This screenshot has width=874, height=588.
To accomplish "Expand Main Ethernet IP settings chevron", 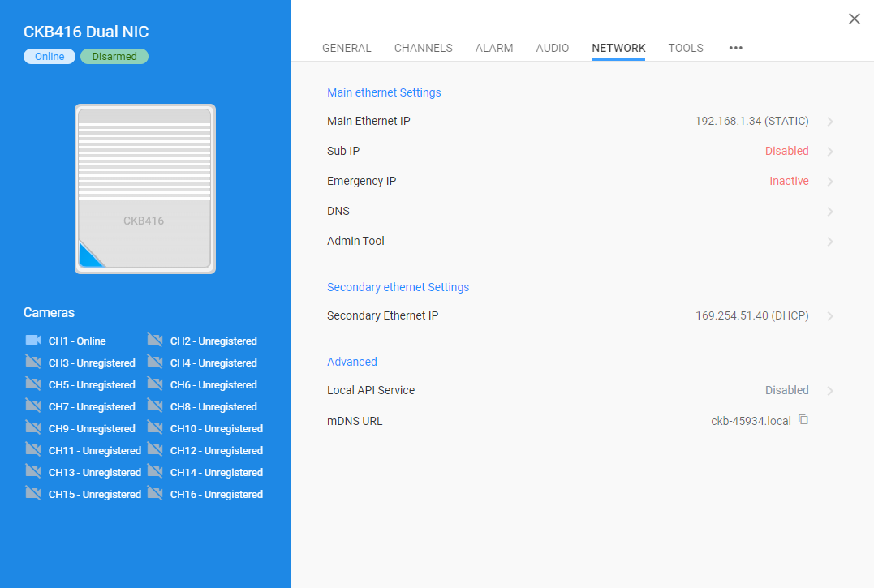I will pyautogui.click(x=830, y=122).
